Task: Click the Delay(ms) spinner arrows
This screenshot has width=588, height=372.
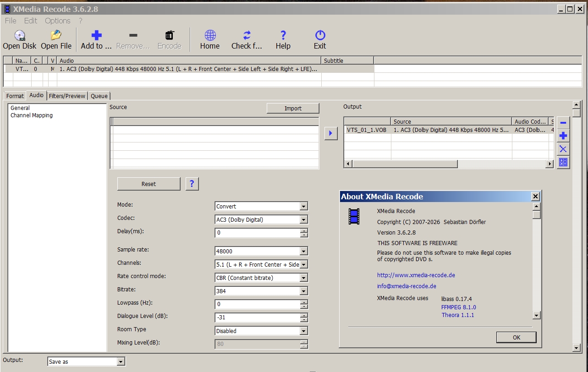Action: [x=304, y=233]
